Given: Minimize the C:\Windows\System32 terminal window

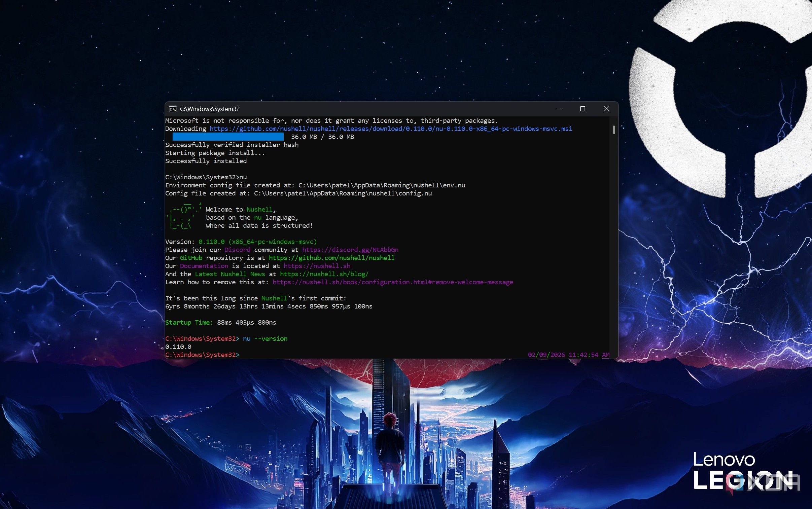Looking at the screenshot, I should [x=559, y=109].
